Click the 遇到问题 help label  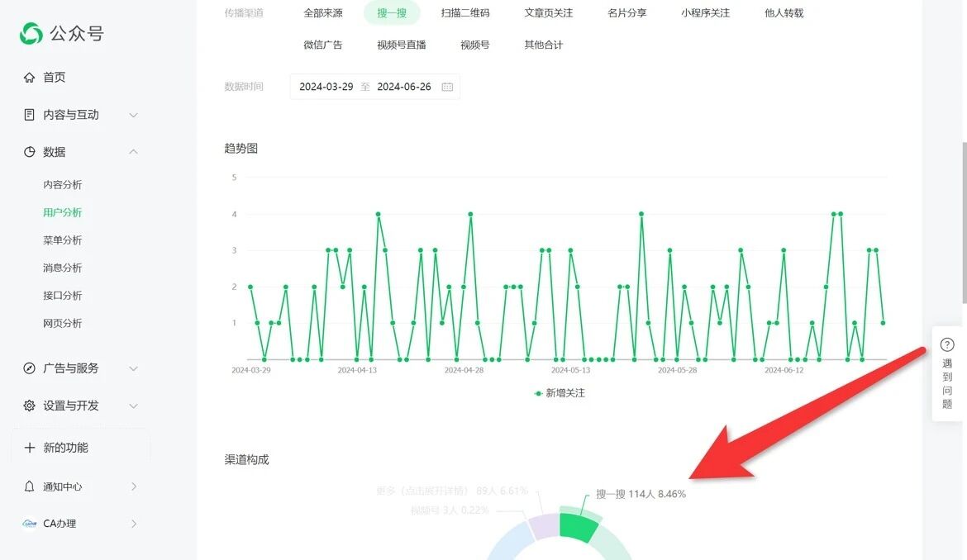tap(947, 384)
